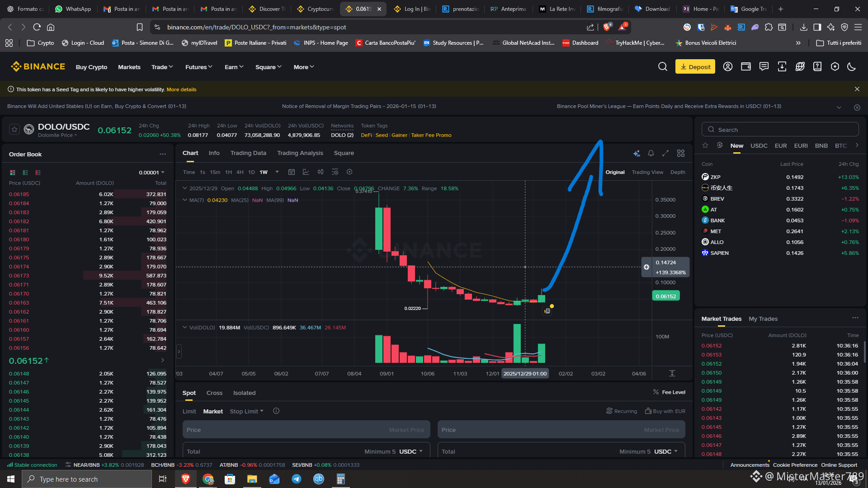Open the help book icon
The image size is (868, 488).
point(817,67)
